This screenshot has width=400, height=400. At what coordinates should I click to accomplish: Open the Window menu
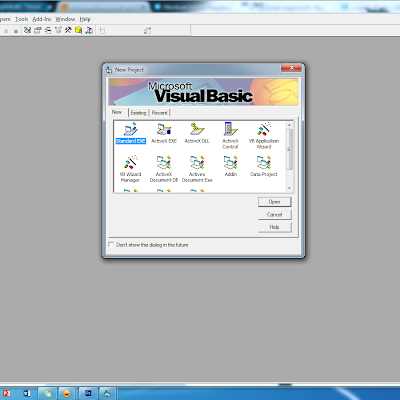65,19
